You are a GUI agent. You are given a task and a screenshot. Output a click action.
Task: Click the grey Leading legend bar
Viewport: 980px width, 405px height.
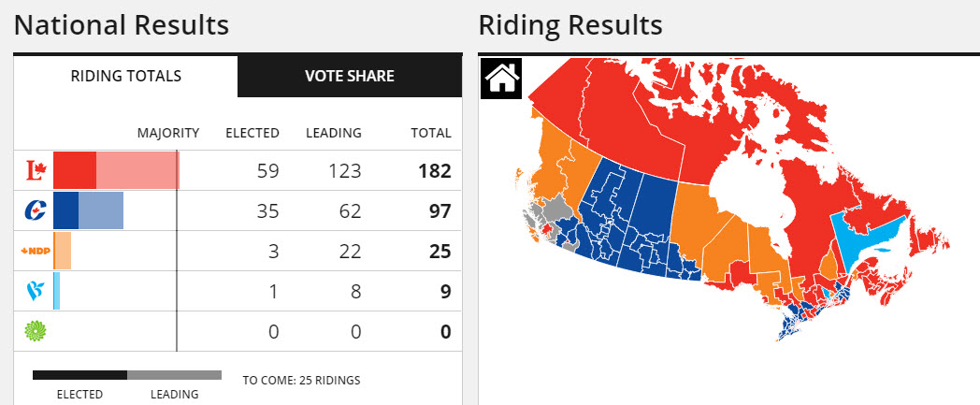(x=174, y=375)
